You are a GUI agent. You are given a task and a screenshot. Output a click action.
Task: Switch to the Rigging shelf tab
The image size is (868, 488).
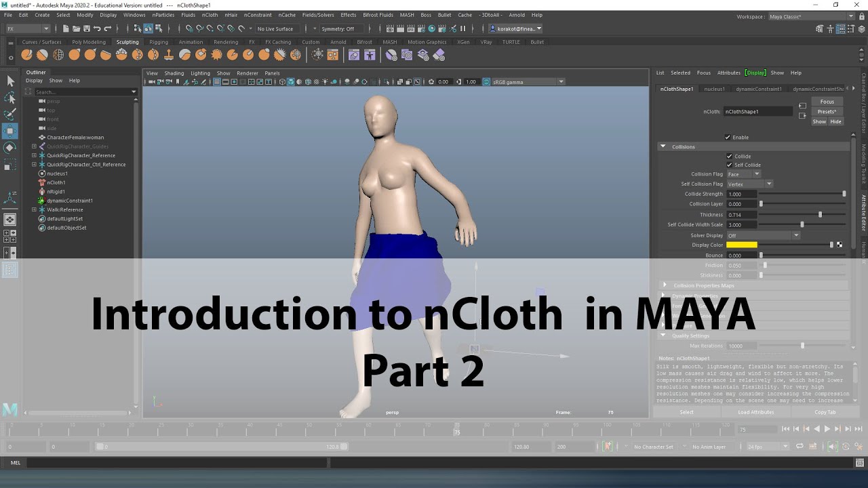[159, 42]
